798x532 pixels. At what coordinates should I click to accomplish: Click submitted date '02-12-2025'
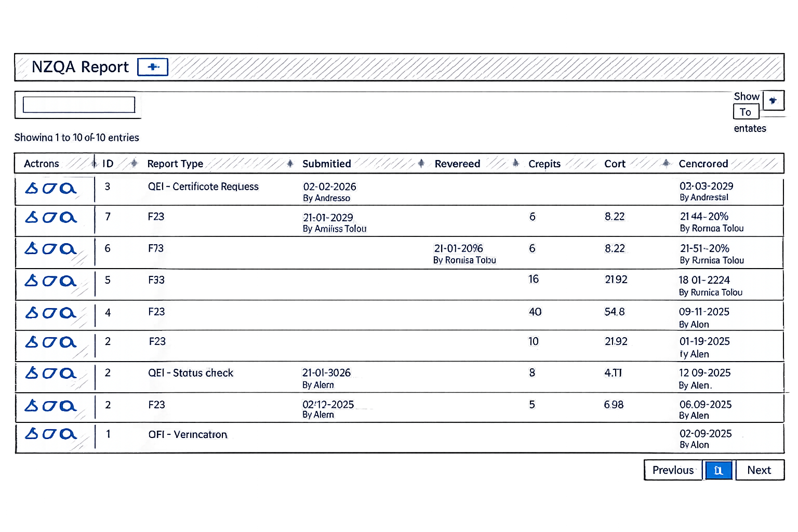[x=328, y=404]
